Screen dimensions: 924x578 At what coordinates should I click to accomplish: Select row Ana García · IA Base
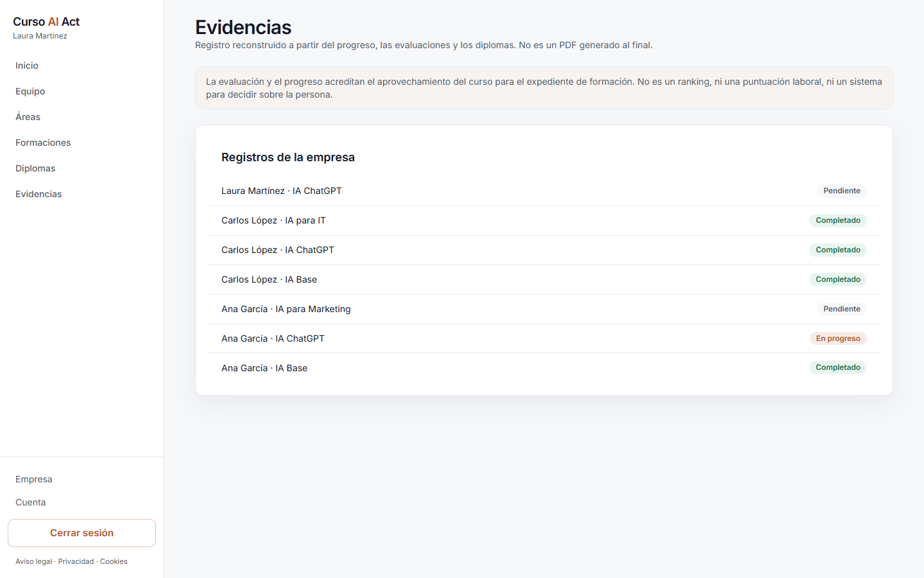(544, 368)
